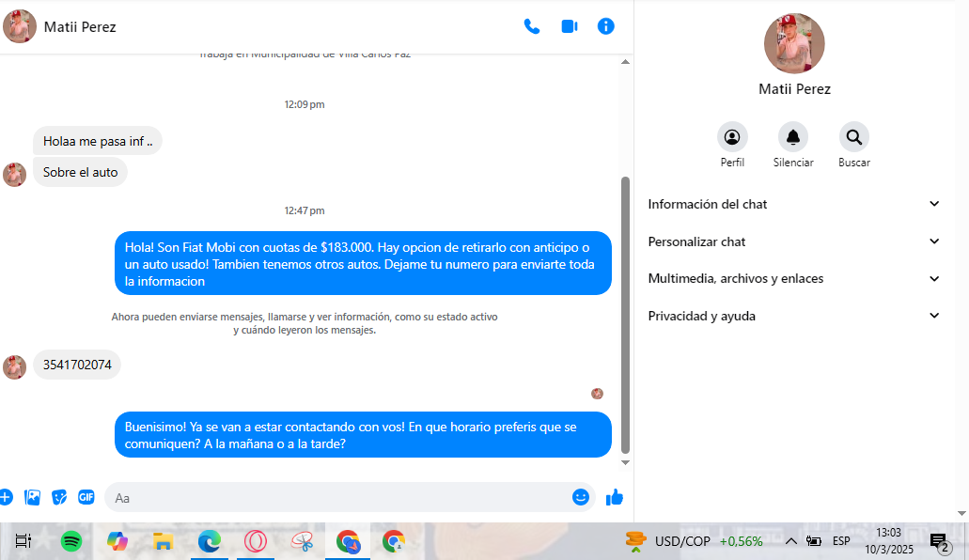969x560 pixels.
Task: Open Copilot from the taskbar
Action: pyautogui.click(x=117, y=541)
